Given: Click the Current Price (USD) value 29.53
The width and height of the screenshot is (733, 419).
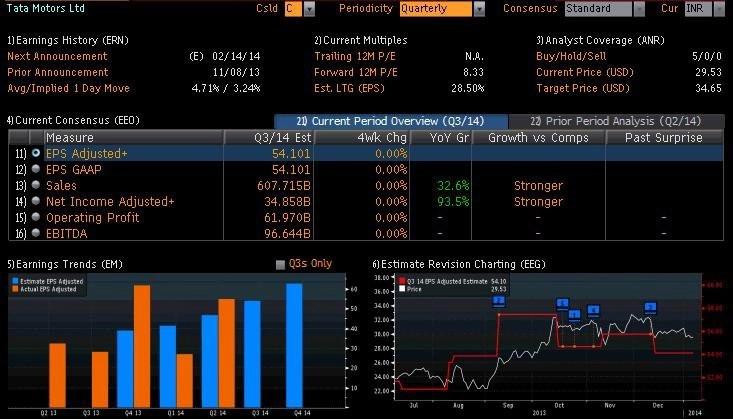Looking at the screenshot, I should 709,72.
